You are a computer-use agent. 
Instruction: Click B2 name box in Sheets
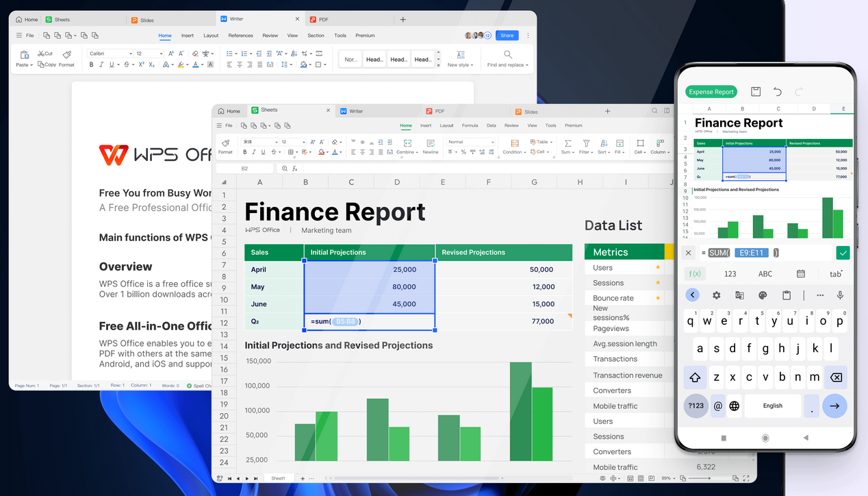click(245, 168)
